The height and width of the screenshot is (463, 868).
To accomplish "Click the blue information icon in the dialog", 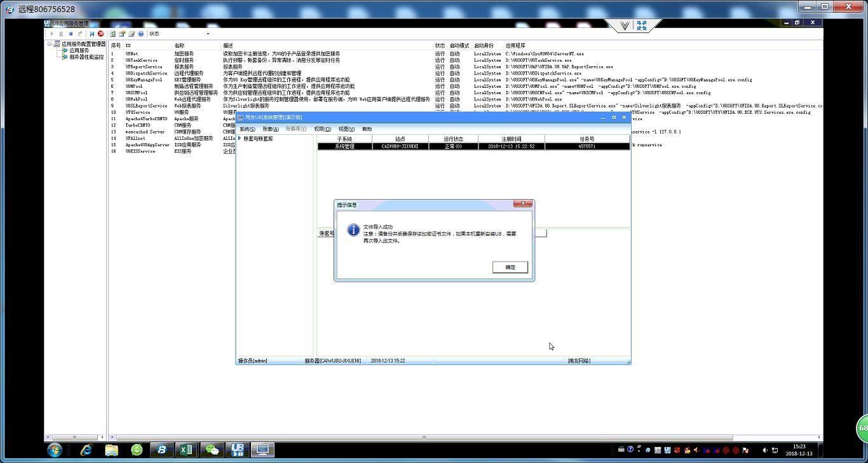I will point(354,230).
